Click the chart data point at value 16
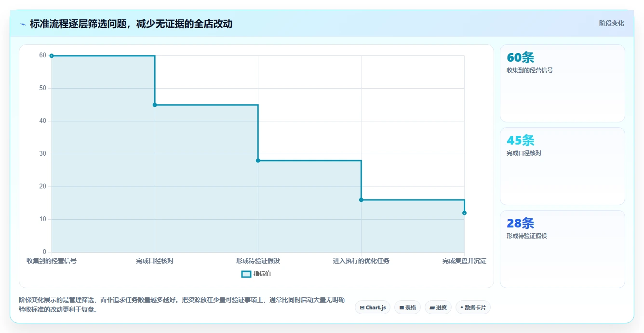 point(361,200)
